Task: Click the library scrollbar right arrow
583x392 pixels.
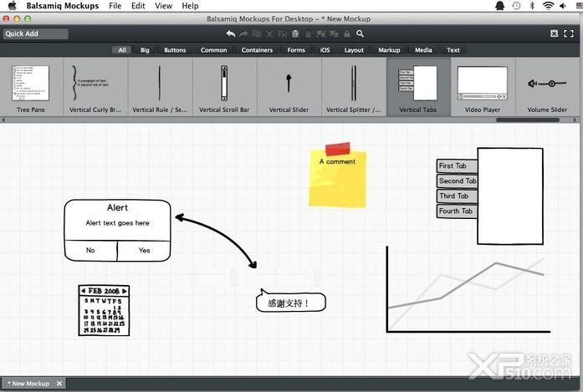Action: click(x=575, y=120)
